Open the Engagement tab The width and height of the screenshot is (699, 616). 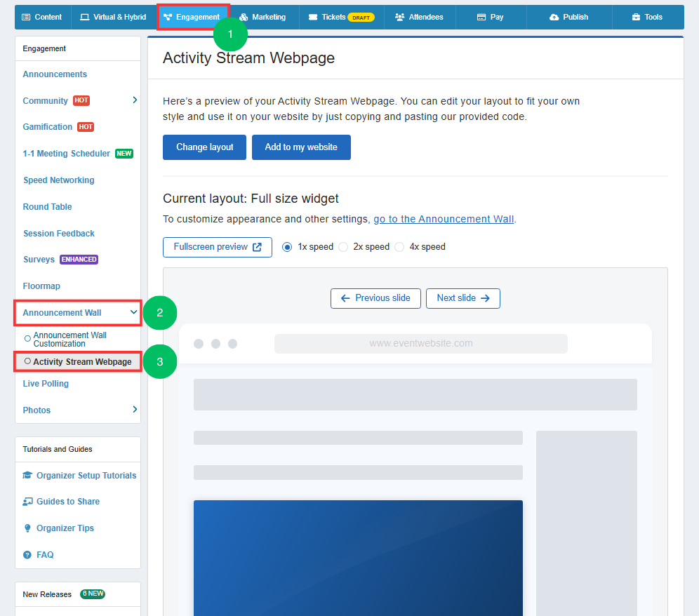tap(192, 17)
